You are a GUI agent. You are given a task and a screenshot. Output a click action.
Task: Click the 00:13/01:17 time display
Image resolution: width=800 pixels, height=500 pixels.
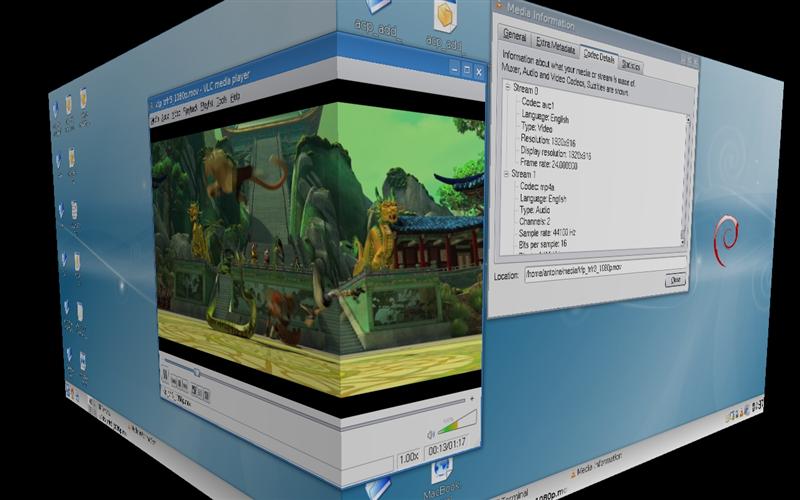click(x=447, y=449)
